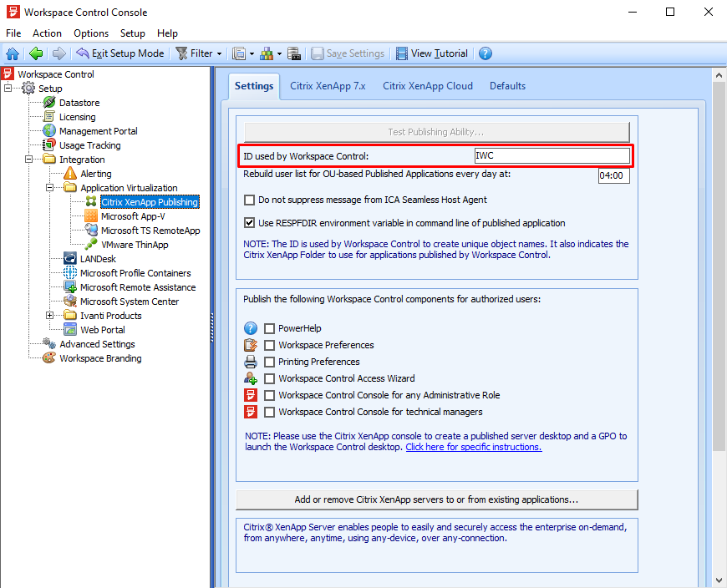Click the Management Portal globe icon
The width and height of the screenshot is (727, 588).
(49, 131)
